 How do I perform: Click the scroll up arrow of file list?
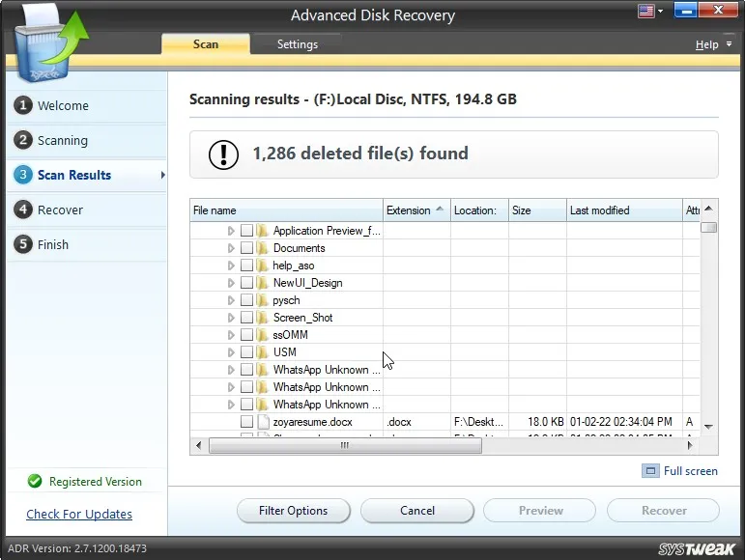pos(708,209)
